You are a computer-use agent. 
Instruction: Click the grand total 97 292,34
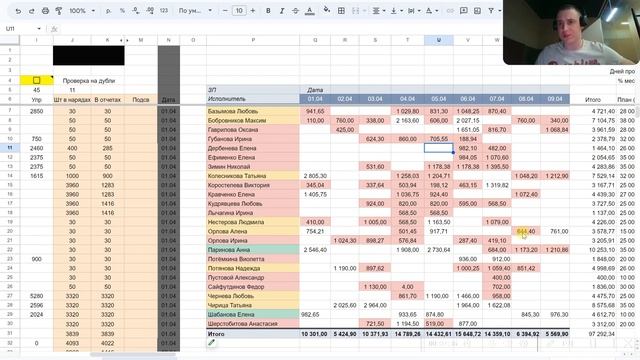602,334
